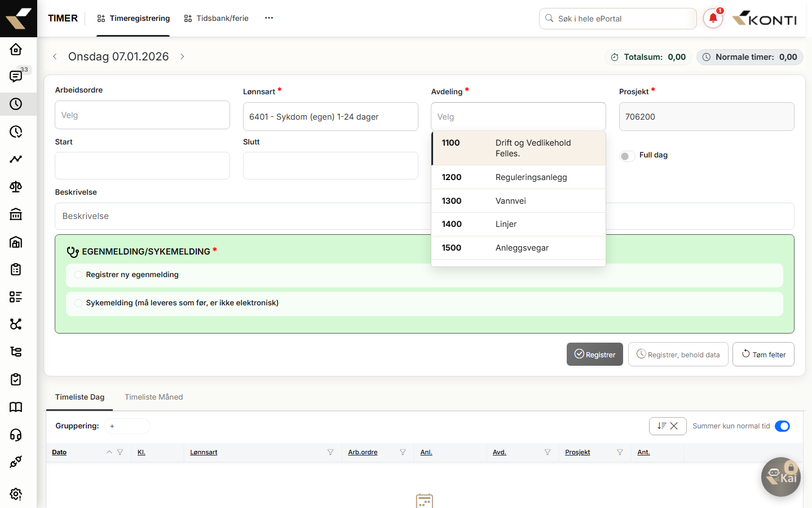The image size is (812, 508).
Task: Select Sykemelding radio option
Action: [x=78, y=303]
